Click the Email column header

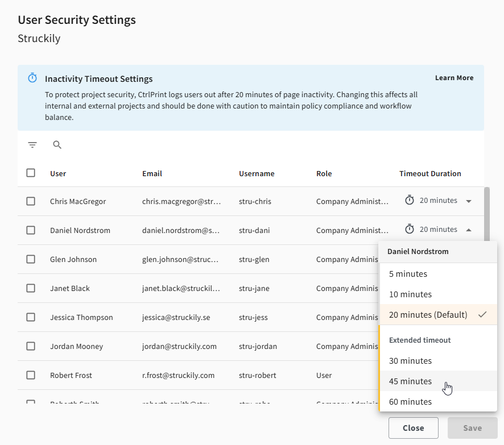[152, 173]
